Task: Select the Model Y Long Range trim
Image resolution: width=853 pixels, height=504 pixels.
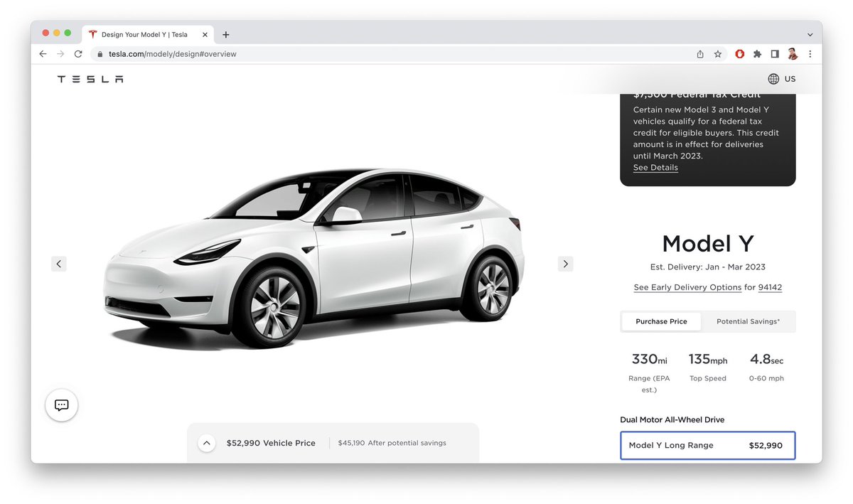Action: 707,445
